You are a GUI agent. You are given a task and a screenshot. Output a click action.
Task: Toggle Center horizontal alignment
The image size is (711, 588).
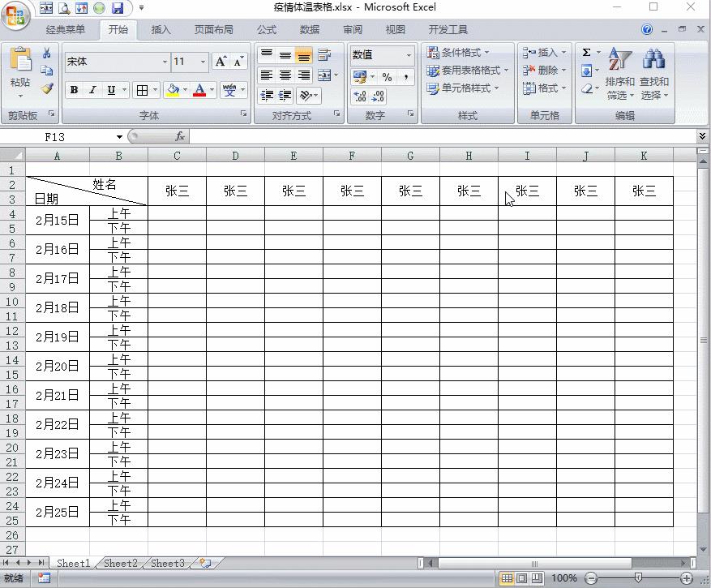pyautogui.click(x=285, y=75)
